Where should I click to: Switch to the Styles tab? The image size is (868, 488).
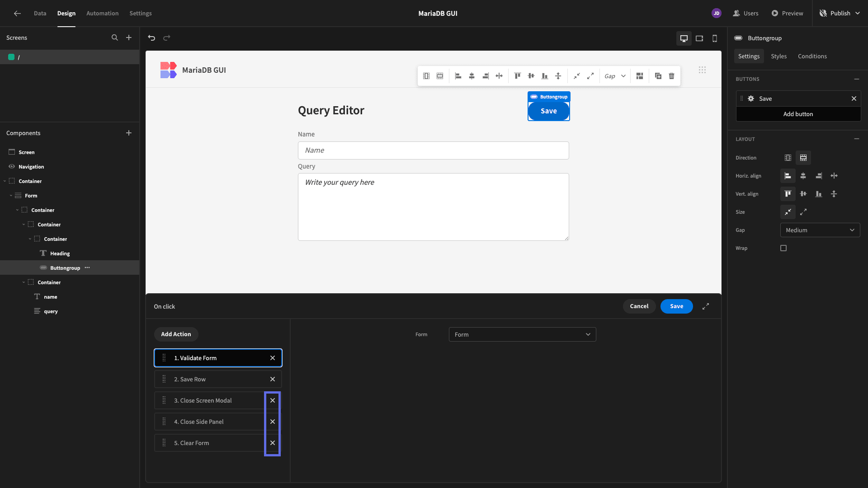[778, 56]
